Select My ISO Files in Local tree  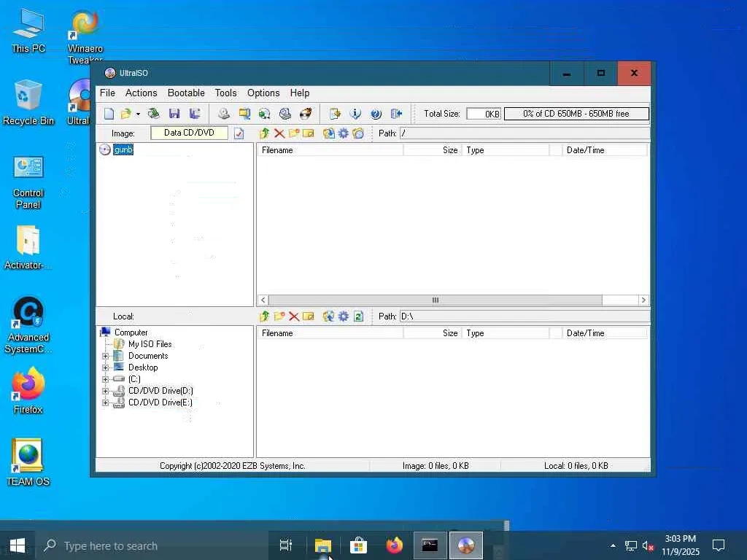click(x=150, y=344)
